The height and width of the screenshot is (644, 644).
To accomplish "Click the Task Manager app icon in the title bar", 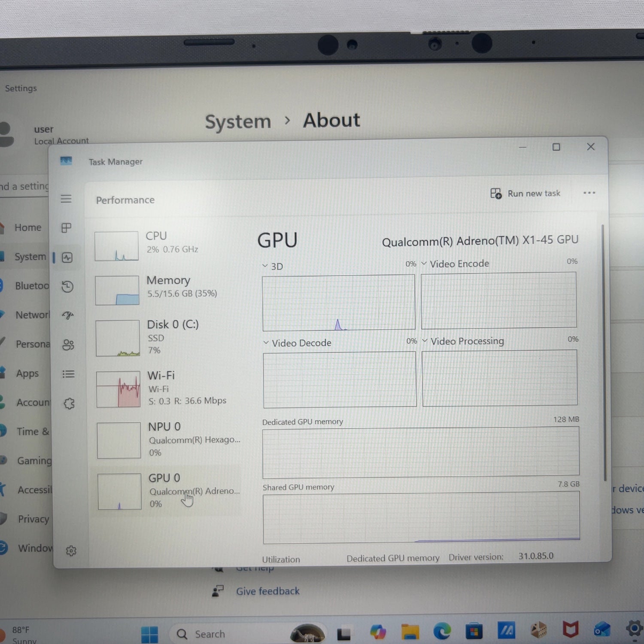I will [66, 161].
